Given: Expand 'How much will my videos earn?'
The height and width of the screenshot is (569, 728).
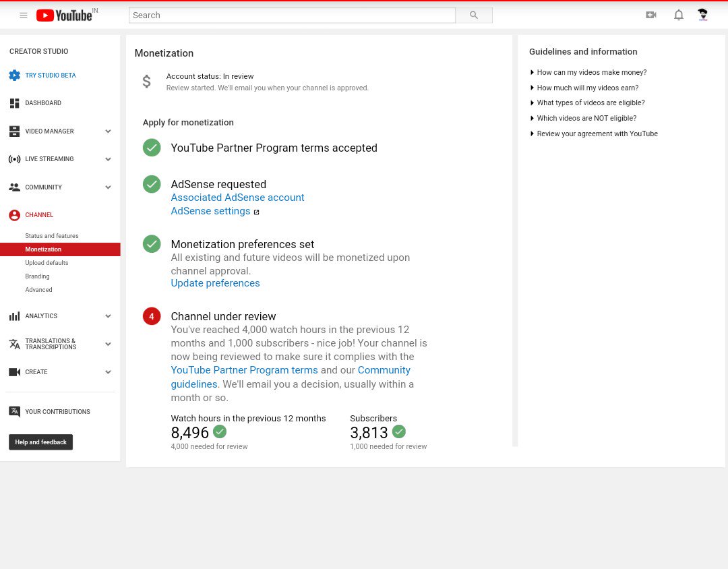Looking at the screenshot, I should point(584,88).
